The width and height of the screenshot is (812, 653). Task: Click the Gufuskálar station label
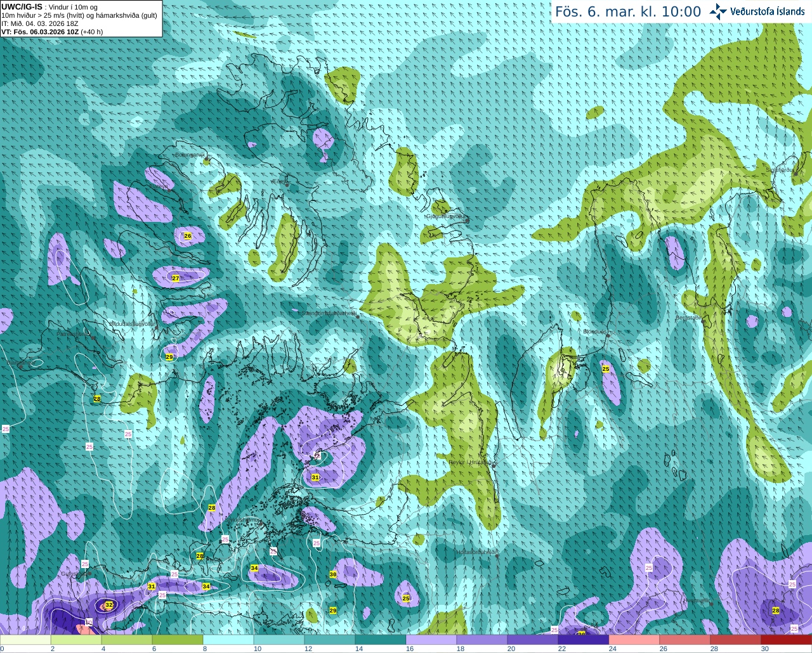click(74, 574)
